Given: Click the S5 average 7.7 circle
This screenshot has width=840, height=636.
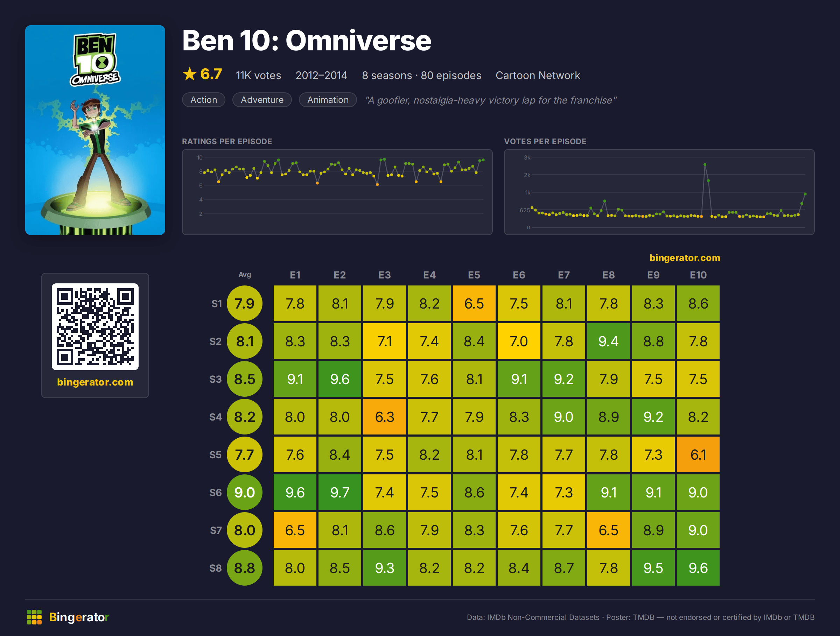Looking at the screenshot, I should [x=245, y=454].
